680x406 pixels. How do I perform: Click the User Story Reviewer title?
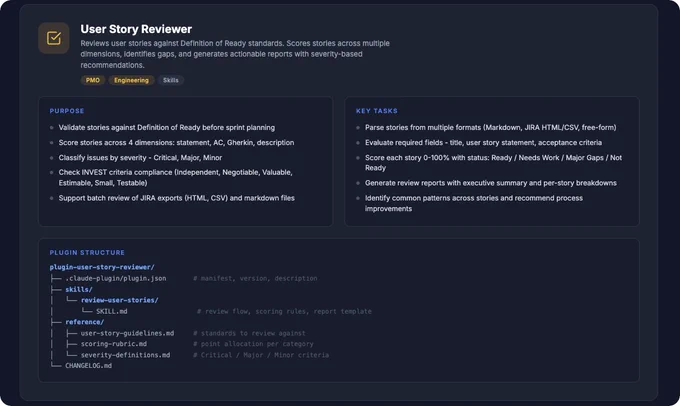(x=136, y=29)
